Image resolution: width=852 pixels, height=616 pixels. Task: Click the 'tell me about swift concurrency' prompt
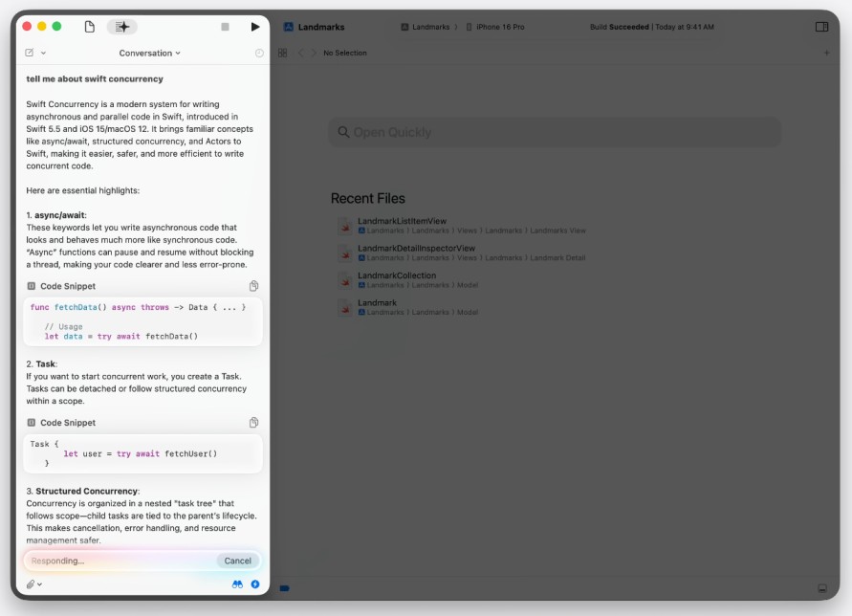pyautogui.click(x=95, y=78)
